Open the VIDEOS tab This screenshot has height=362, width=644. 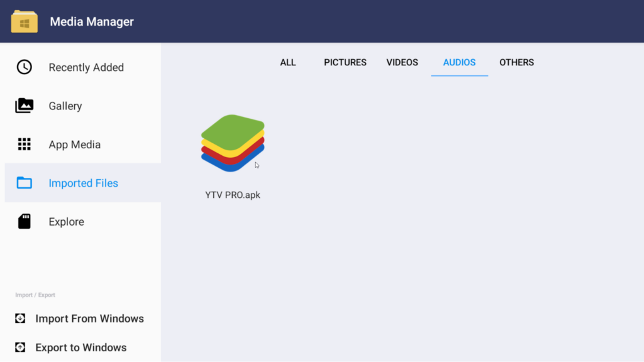(402, 62)
